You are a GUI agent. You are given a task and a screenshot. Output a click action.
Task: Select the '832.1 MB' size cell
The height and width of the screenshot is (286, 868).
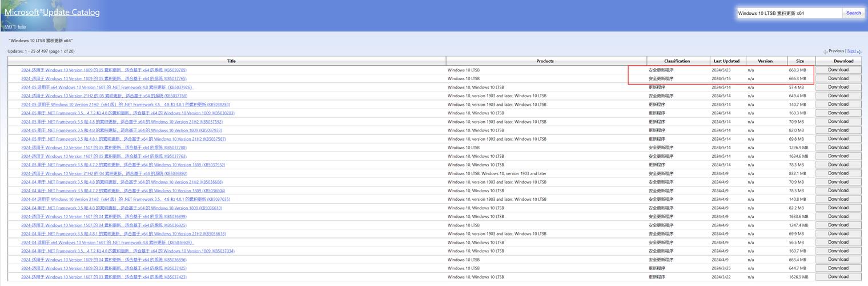coord(797,173)
